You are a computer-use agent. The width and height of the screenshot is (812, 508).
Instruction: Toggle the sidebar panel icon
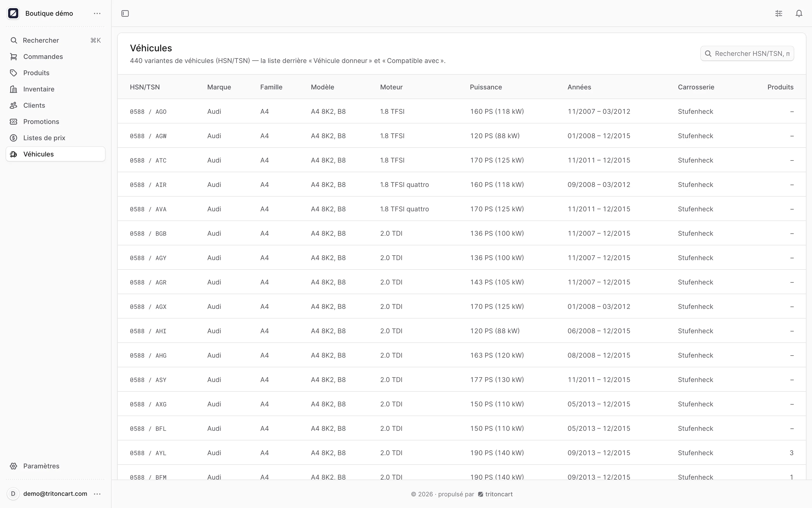pyautogui.click(x=125, y=13)
